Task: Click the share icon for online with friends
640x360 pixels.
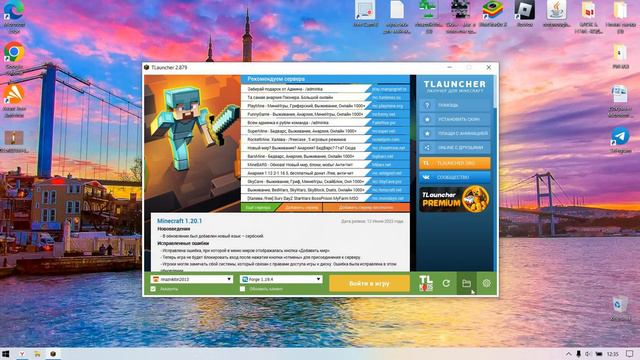Action: [427, 147]
